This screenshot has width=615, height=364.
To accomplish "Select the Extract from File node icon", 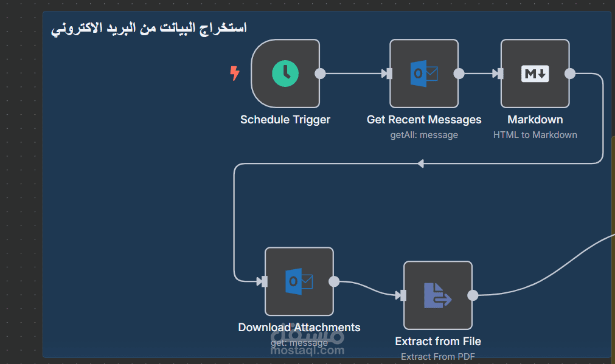I will pos(438,295).
